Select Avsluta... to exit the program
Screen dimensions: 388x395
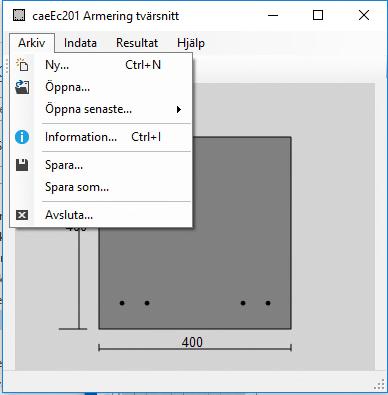click(x=103, y=215)
